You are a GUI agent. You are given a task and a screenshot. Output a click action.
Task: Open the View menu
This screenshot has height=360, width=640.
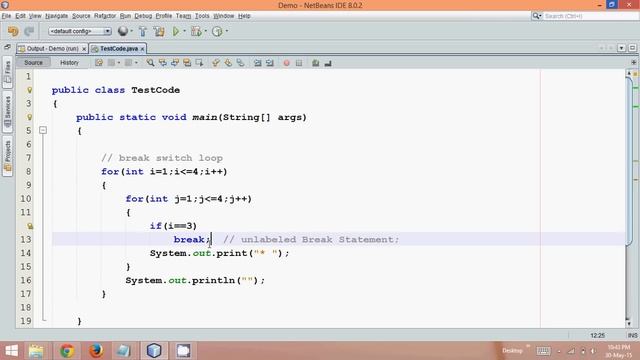point(35,16)
